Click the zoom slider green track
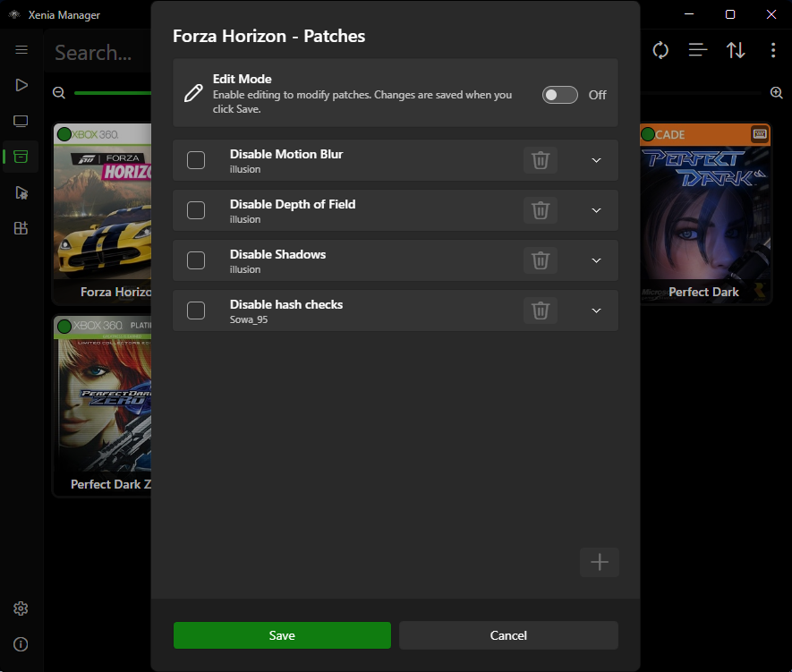 coord(113,93)
